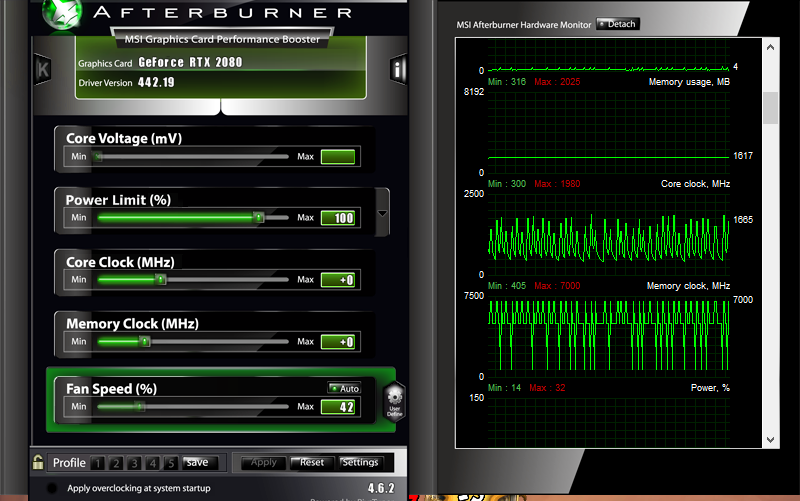Viewport: 800px width, 501px height.
Task: Edit the Power Limit value 100 field
Action: pos(338,218)
